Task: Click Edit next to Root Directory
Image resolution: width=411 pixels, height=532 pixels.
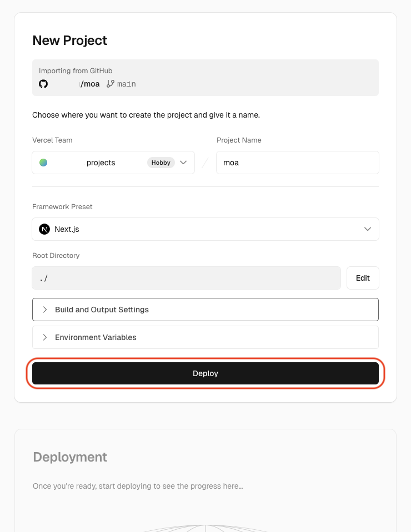Action: tap(363, 278)
